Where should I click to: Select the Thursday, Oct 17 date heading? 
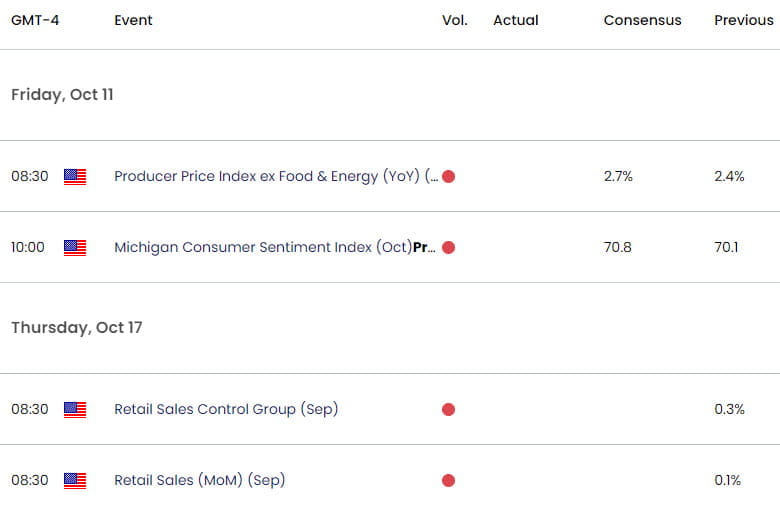tap(77, 327)
